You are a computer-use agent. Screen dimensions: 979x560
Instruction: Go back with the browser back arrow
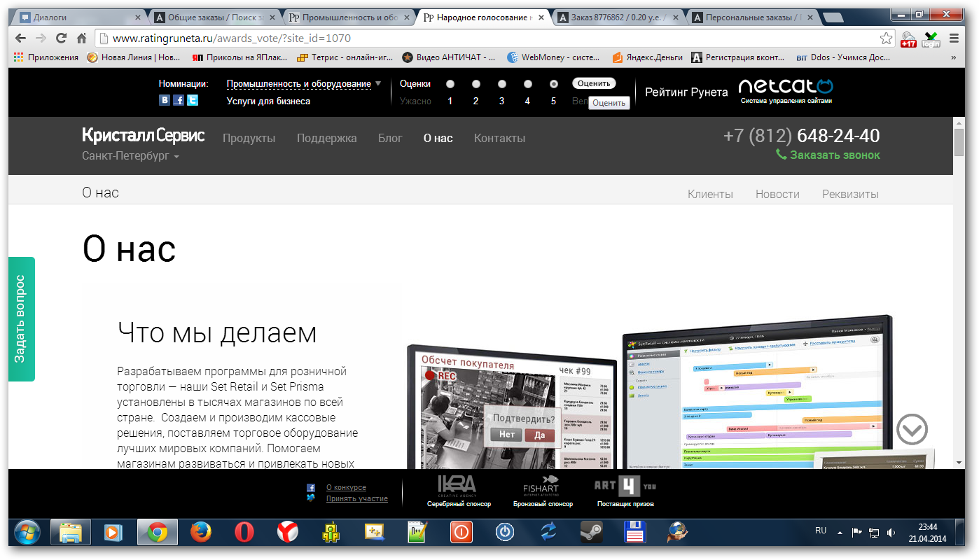(x=21, y=38)
